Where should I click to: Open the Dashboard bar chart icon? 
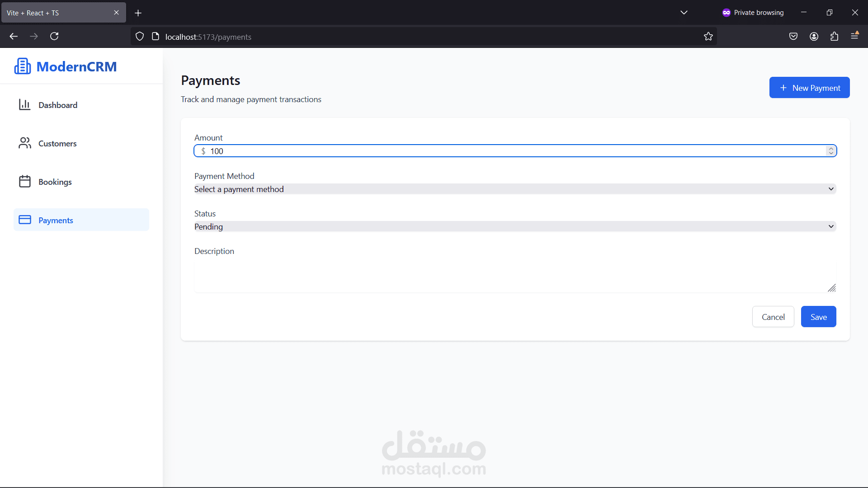click(24, 105)
